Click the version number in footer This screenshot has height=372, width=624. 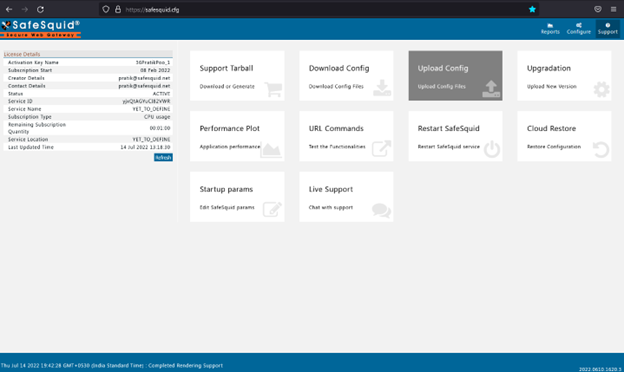click(600, 369)
